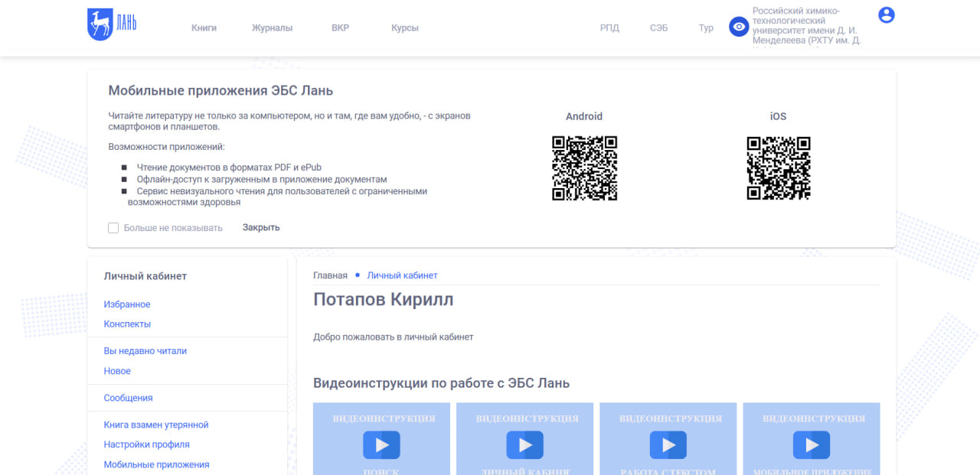The image size is (980, 475).
Task: Play the Поиск video instruction
Action: [381, 444]
